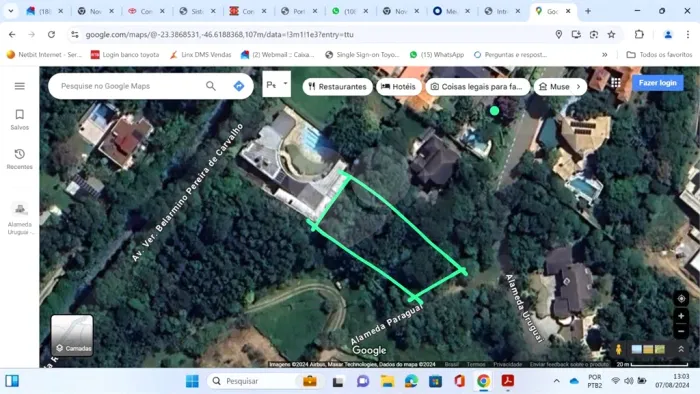This screenshot has height=394, width=700.
Task: Open the browser extensions menu
Action: click(639, 34)
